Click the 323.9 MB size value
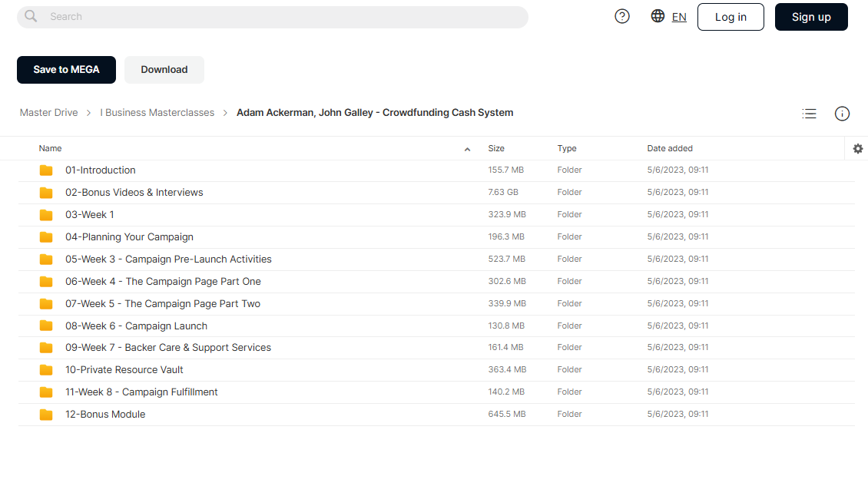The image size is (868, 486). click(x=507, y=214)
